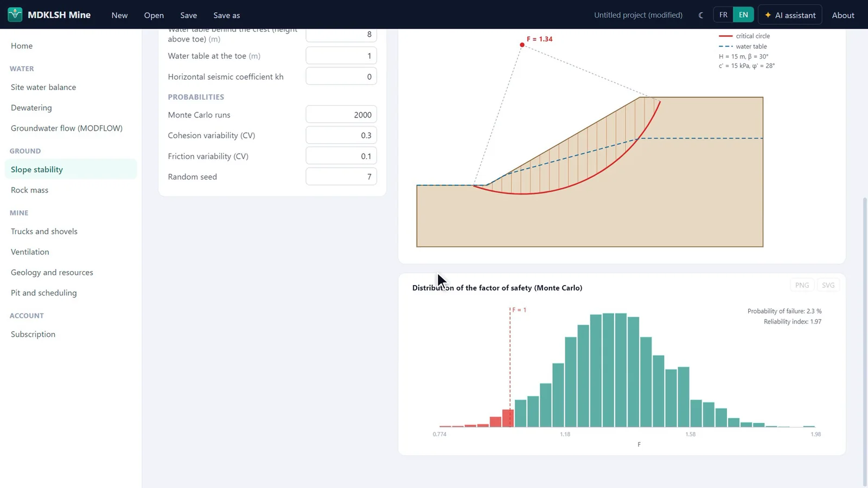Switch language to FR
The height and width of the screenshot is (488, 868).
click(723, 15)
